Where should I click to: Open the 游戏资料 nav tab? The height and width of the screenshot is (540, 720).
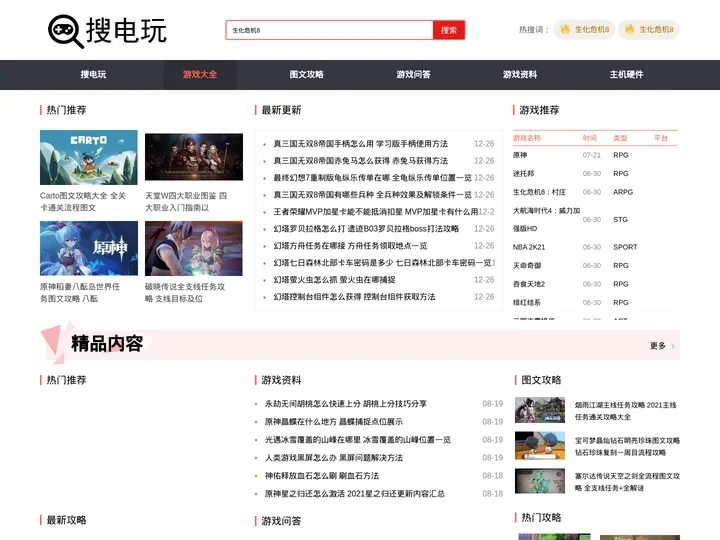click(520, 74)
